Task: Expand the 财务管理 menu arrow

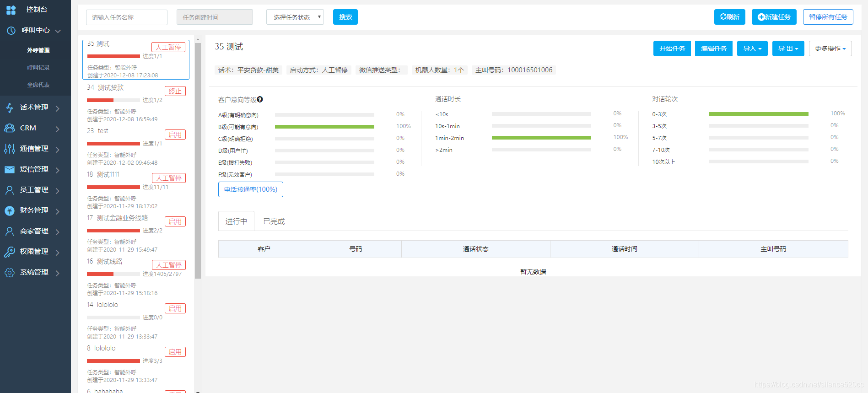Action: [x=58, y=211]
